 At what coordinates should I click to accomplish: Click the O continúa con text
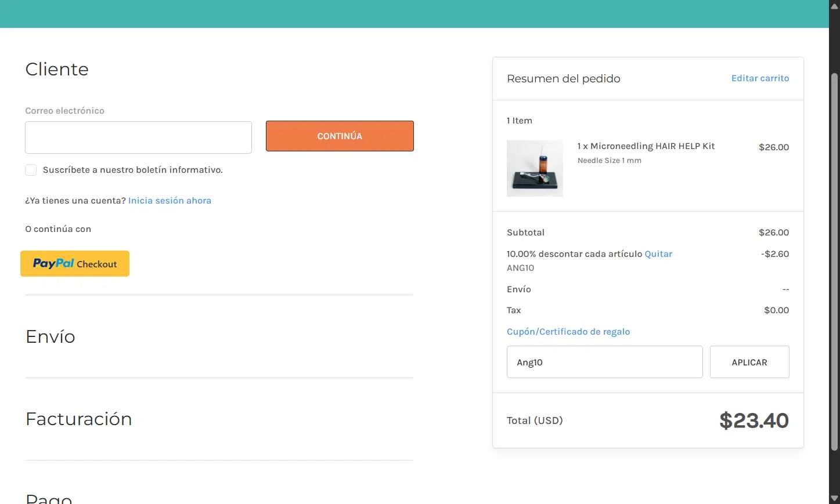[58, 229]
